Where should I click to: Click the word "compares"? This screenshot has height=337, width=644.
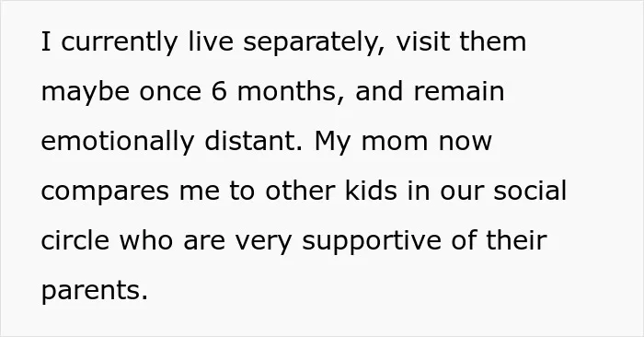pos(105,192)
